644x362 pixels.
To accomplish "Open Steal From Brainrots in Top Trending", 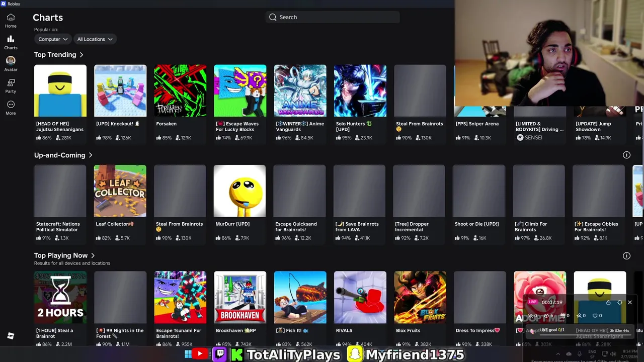I will (420, 90).
